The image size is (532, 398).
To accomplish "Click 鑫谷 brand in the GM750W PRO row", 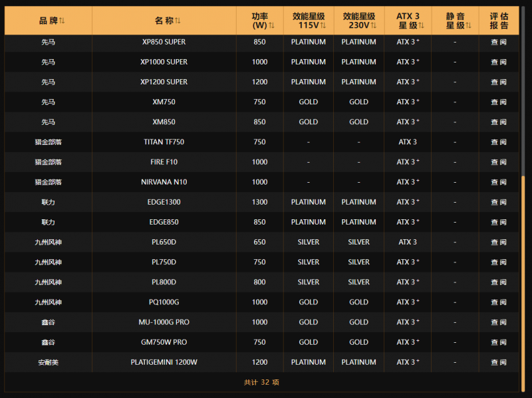I will click(48, 342).
